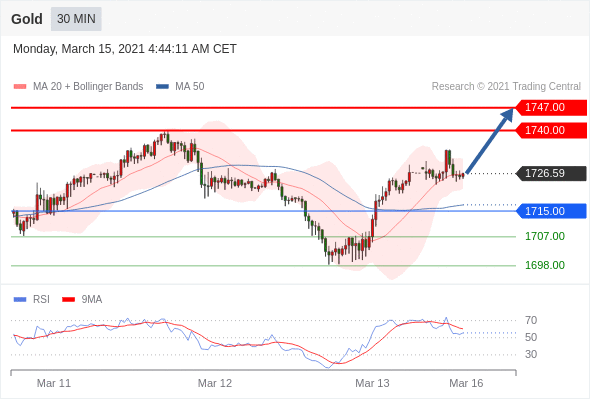Click the Mar 11 date axis label
The width and height of the screenshot is (590, 400).
point(54,383)
